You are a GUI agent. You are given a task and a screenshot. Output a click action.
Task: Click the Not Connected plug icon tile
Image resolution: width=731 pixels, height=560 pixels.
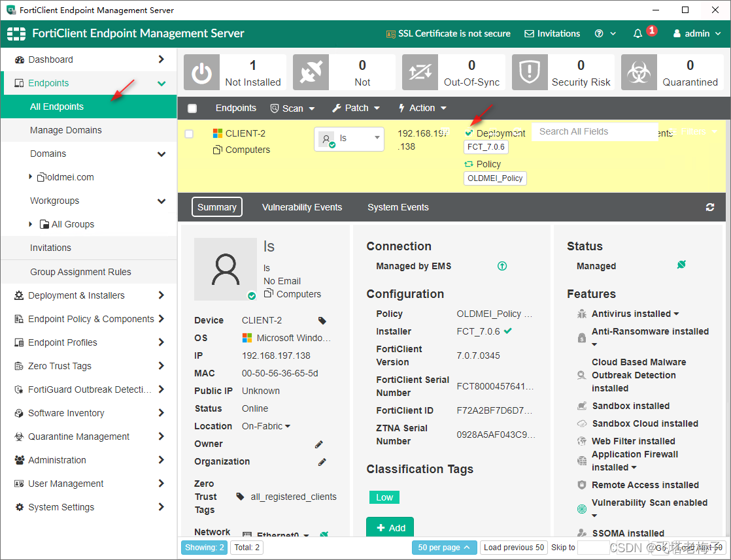click(311, 73)
